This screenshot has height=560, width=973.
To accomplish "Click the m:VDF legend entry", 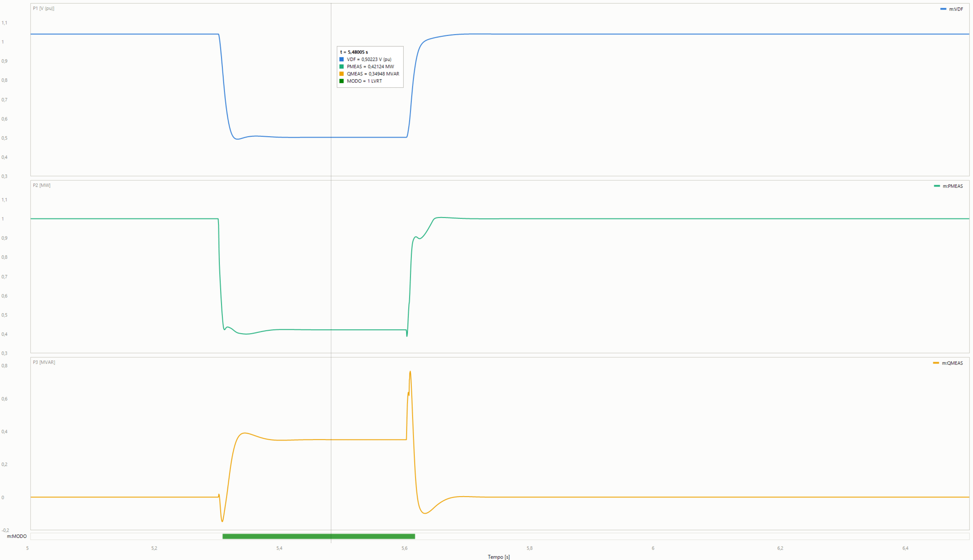I will tap(951, 9).
